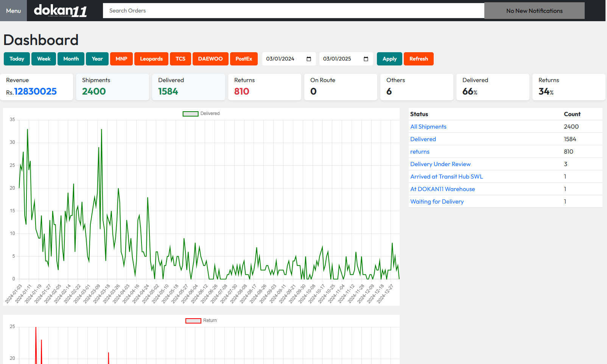Open calendar picker on end date field
607x364 pixels.
pos(366,59)
